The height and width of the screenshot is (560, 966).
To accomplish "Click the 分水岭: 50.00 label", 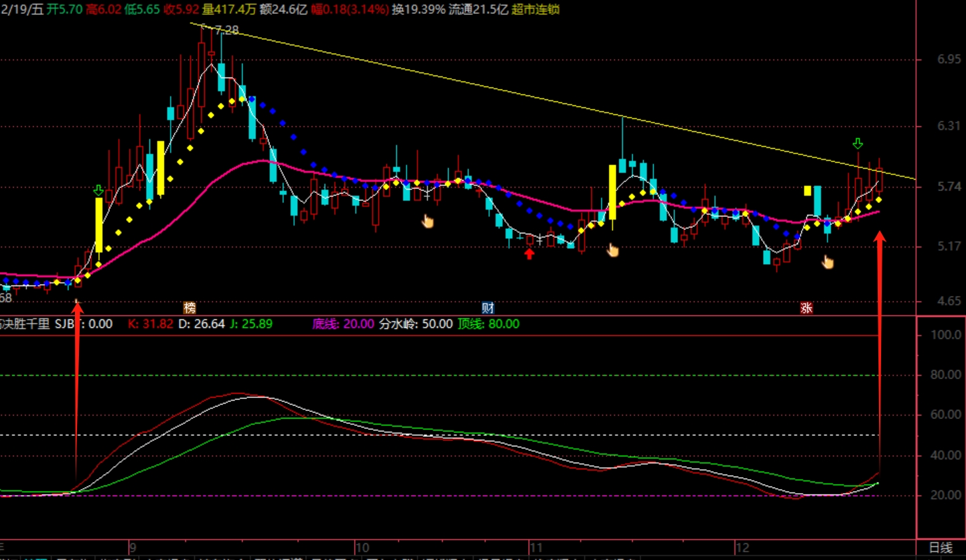I will [x=416, y=324].
